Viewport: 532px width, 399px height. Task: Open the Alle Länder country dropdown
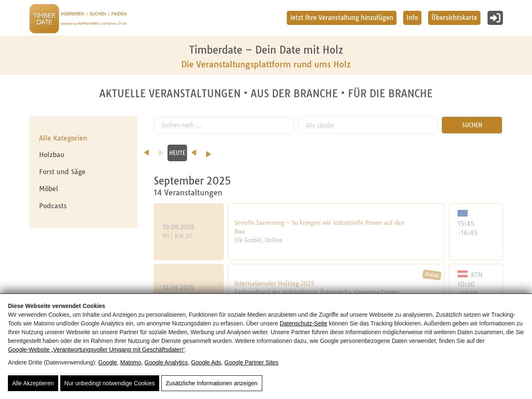[367, 125]
